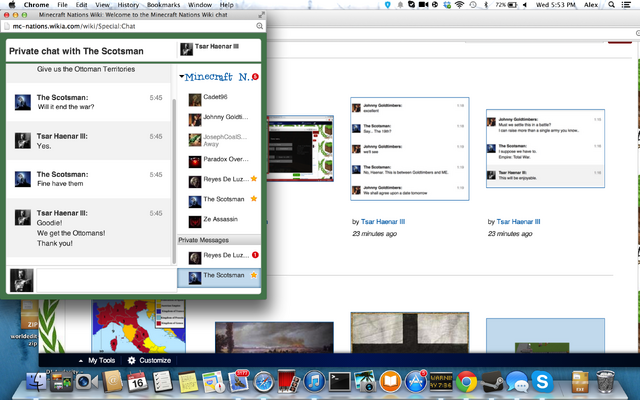Open the desktop screenshot thumbnail
The height and width of the screenshot is (400, 640).
click(300, 148)
